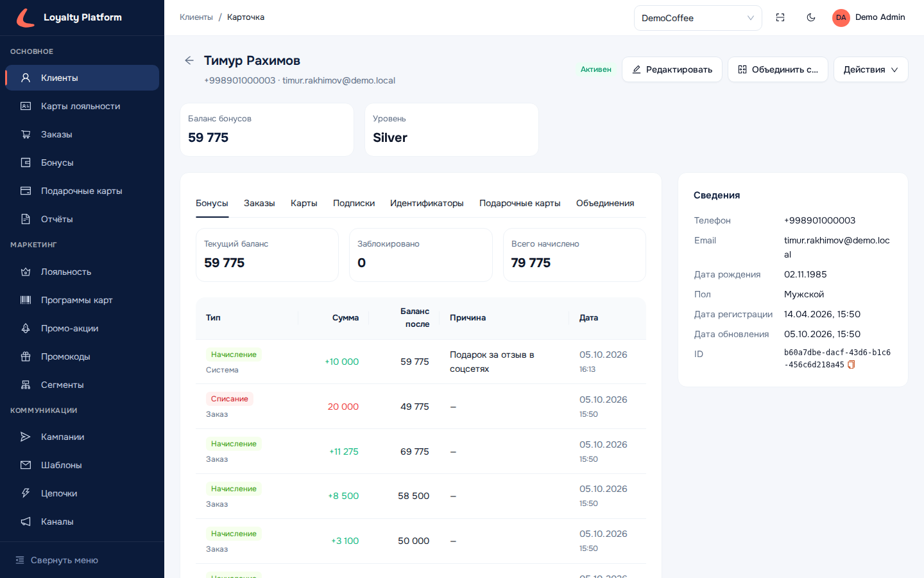
Task: Open Сегменты sidebar icon
Action: pyautogui.click(x=26, y=385)
